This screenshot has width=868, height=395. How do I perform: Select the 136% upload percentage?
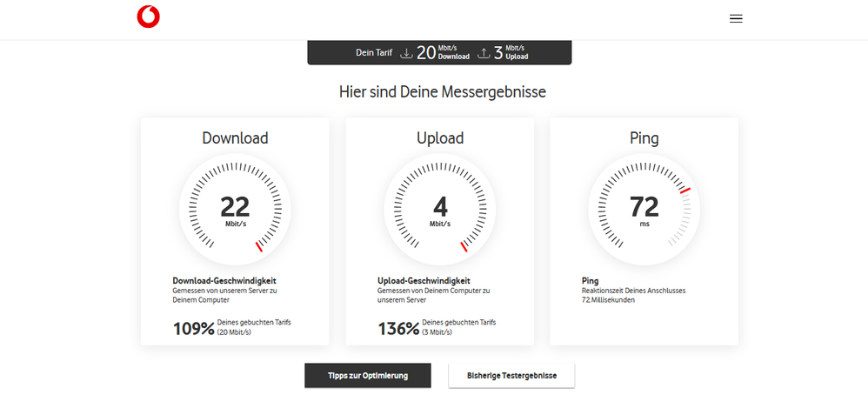(398, 329)
